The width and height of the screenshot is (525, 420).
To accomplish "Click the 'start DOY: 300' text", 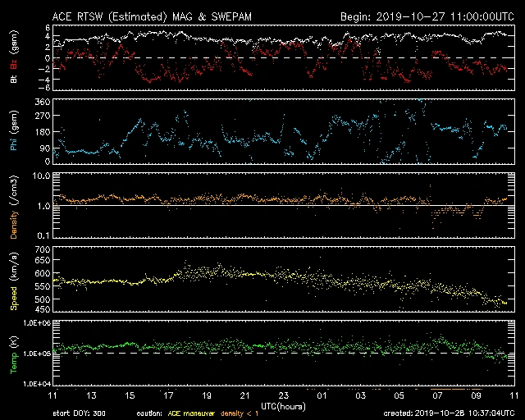I will pos(81,413).
